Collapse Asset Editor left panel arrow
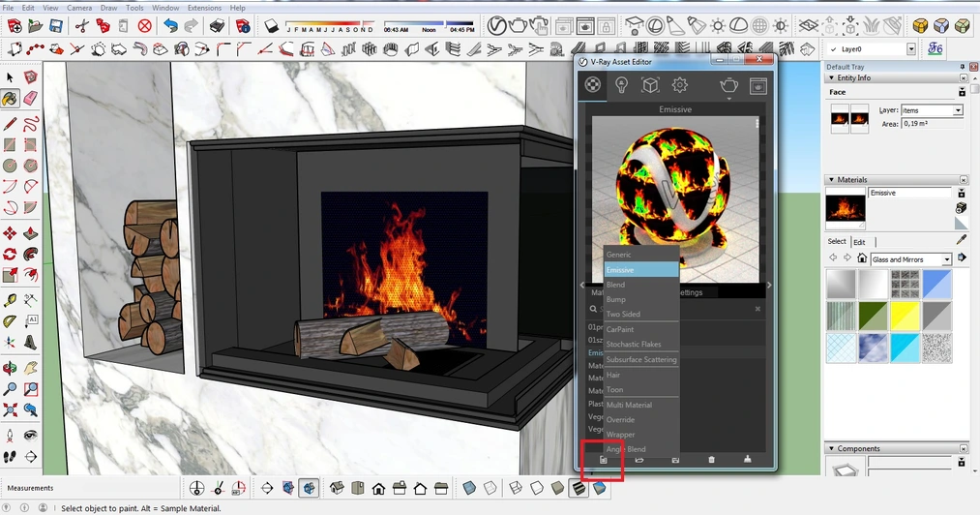The width and height of the screenshot is (980, 515). [582, 285]
